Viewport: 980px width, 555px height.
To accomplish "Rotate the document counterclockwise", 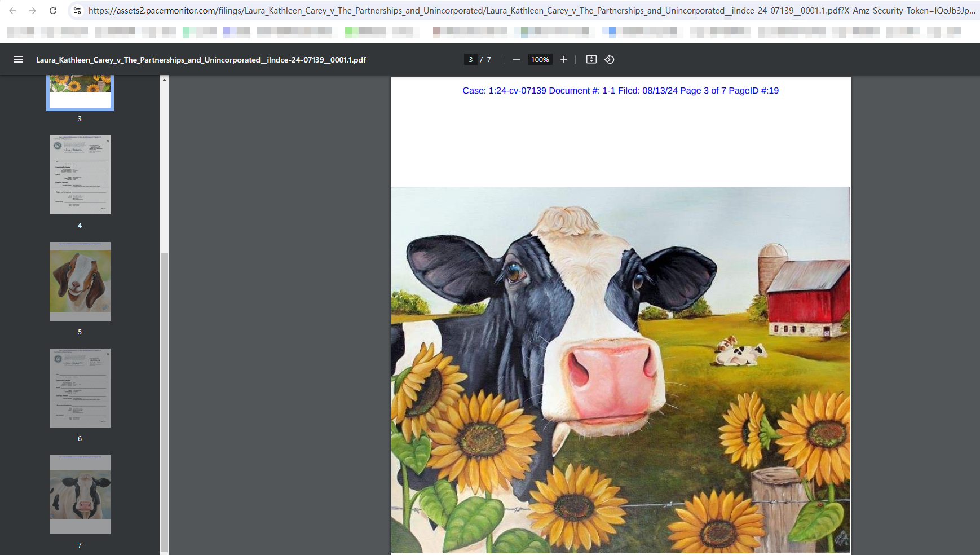I will coord(610,59).
